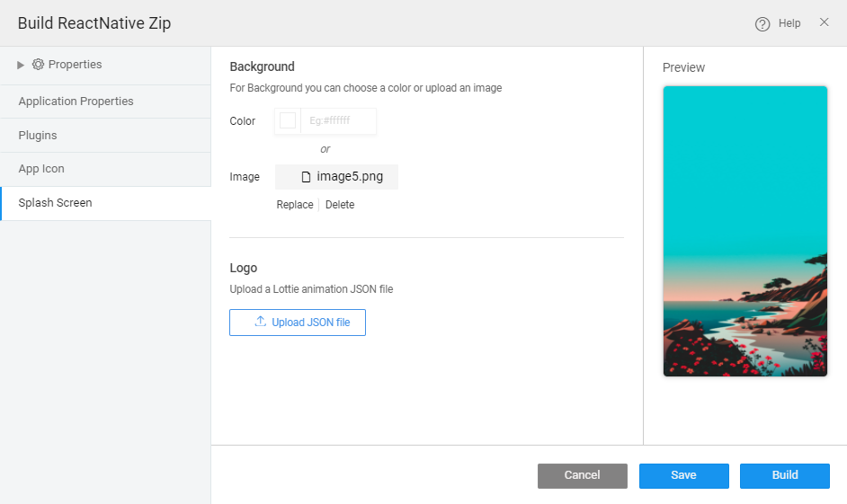
Task: Click the splash screen preview image
Action: pos(744,231)
